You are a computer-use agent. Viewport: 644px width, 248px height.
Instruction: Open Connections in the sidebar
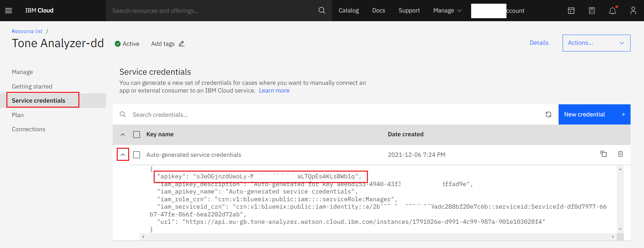pyautogui.click(x=29, y=129)
